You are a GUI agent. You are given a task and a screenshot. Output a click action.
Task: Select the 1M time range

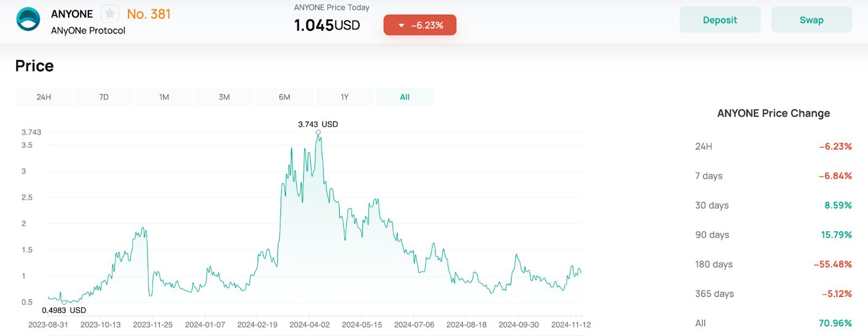164,97
